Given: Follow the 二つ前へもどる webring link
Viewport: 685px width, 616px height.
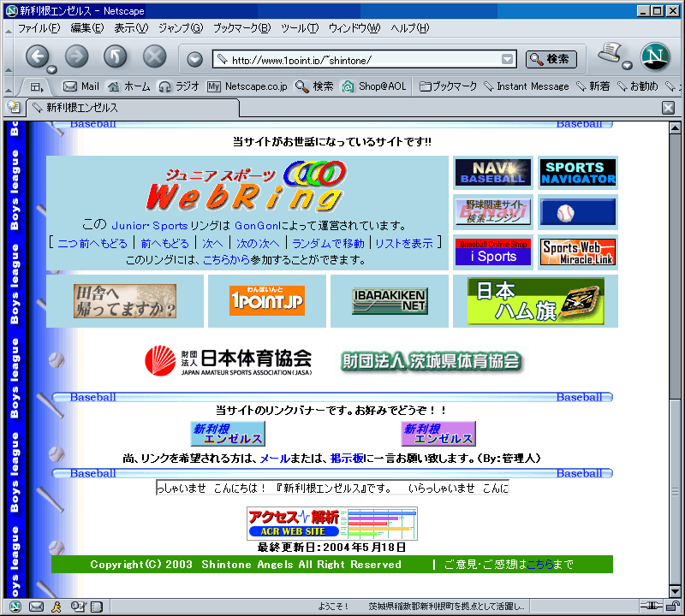Looking at the screenshot, I should (x=92, y=243).
